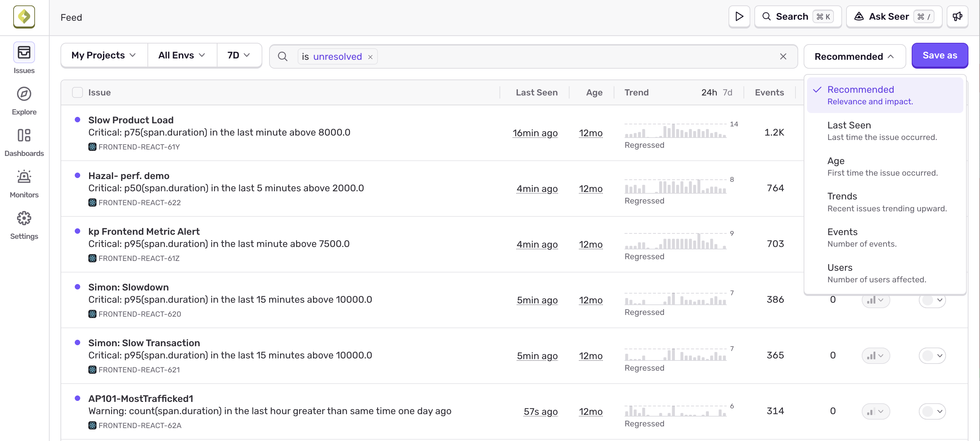Viewport: 980px width, 441px height.
Task: Open the Issues sidebar section
Action: 24,58
